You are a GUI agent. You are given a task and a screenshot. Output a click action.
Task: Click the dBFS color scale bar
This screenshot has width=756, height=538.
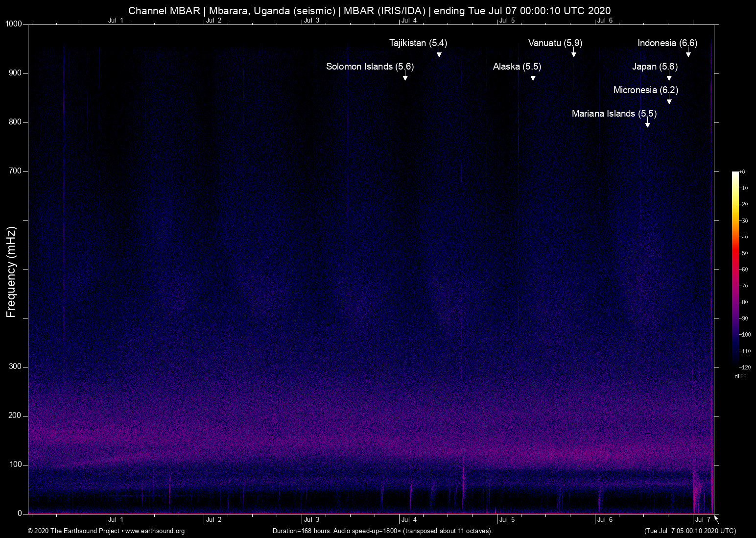pyautogui.click(x=735, y=269)
